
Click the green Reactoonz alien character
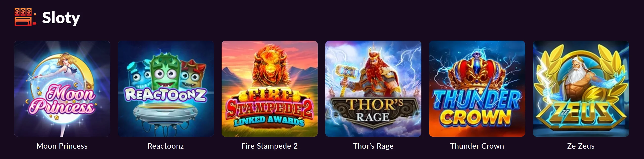click(x=165, y=71)
